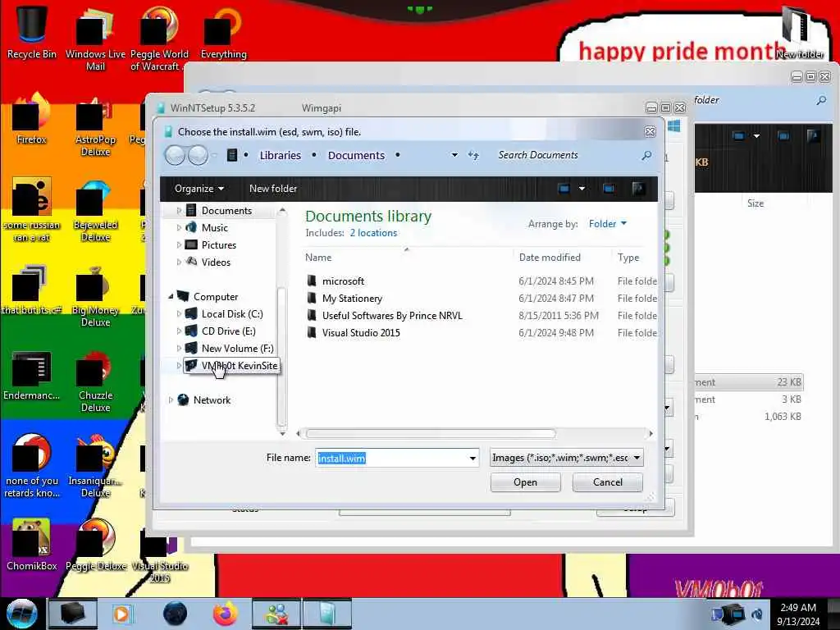Collapse the Computer tree node

[x=171, y=296]
